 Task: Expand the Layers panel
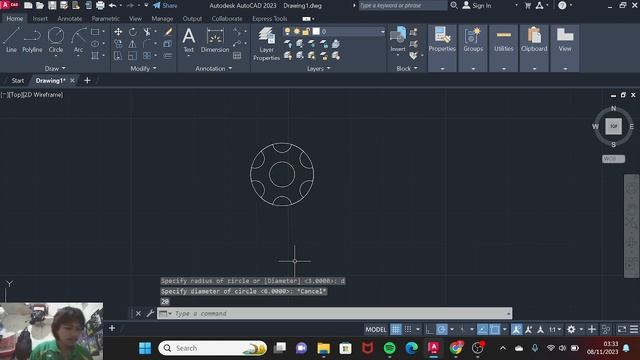[x=318, y=69]
